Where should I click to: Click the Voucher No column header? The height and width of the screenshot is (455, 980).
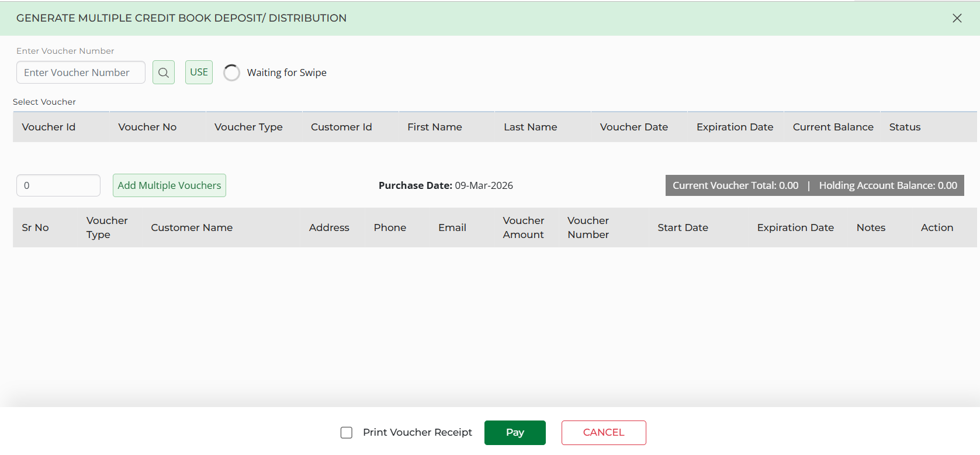(x=147, y=127)
